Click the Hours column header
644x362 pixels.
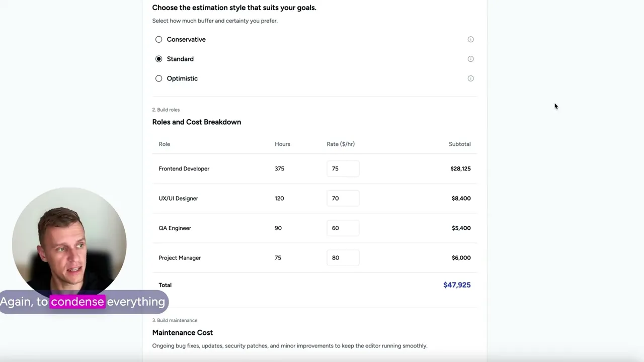click(282, 144)
